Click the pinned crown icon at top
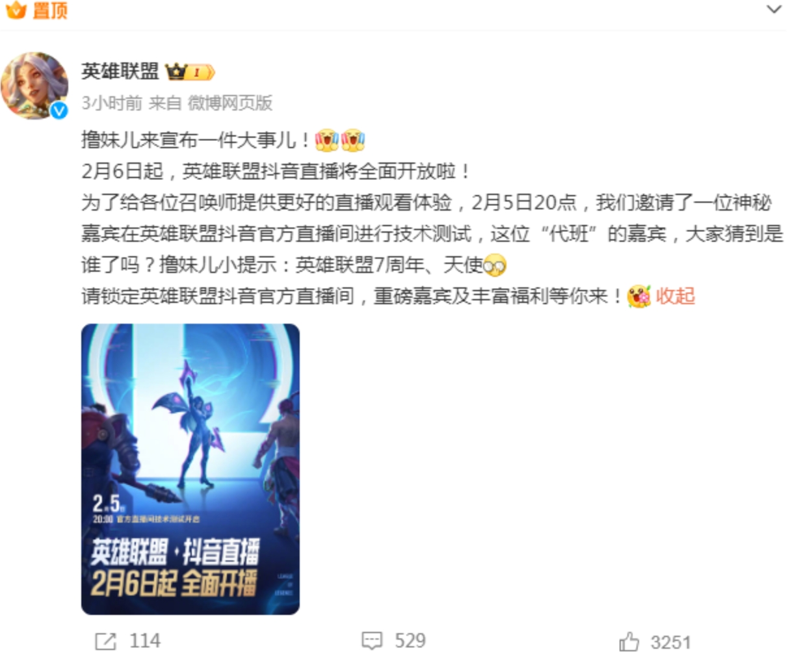The width and height of the screenshot is (812, 665). click(x=16, y=10)
